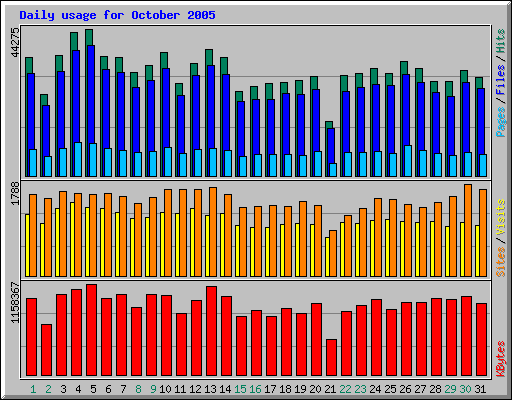Click the blue Files bar for day 4
The image size is (512, 400).
[x=76, y=97]
